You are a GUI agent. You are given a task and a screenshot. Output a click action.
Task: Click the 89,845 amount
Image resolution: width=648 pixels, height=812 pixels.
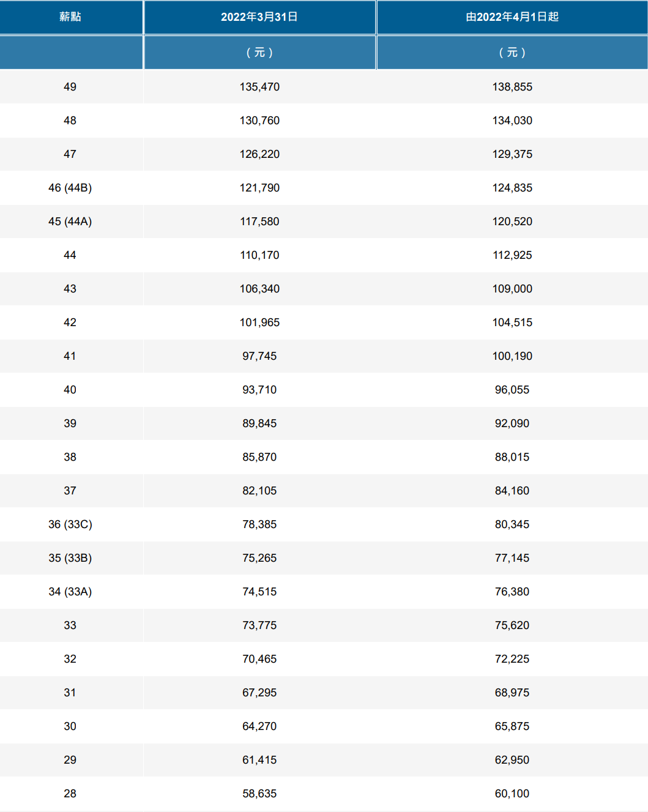pos(259,423)
